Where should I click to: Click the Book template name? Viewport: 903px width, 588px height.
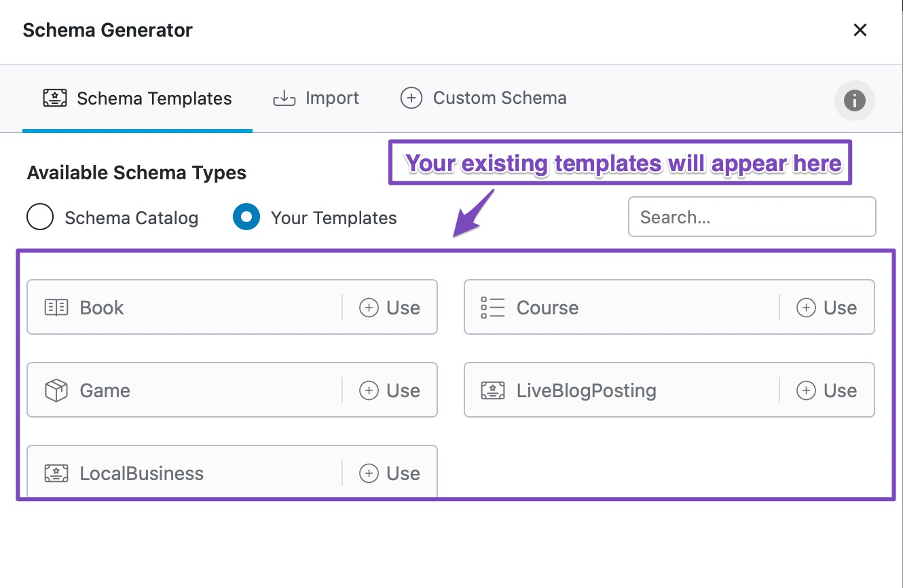click(x=102, y=308)
